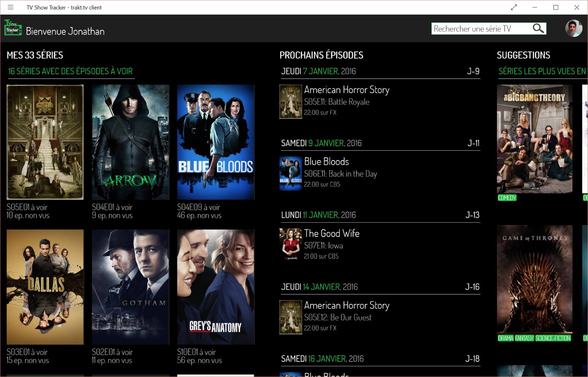
Task: Open the American Horror Story Hotel poster
Action: pyautogui.click(x=45, y=142)
